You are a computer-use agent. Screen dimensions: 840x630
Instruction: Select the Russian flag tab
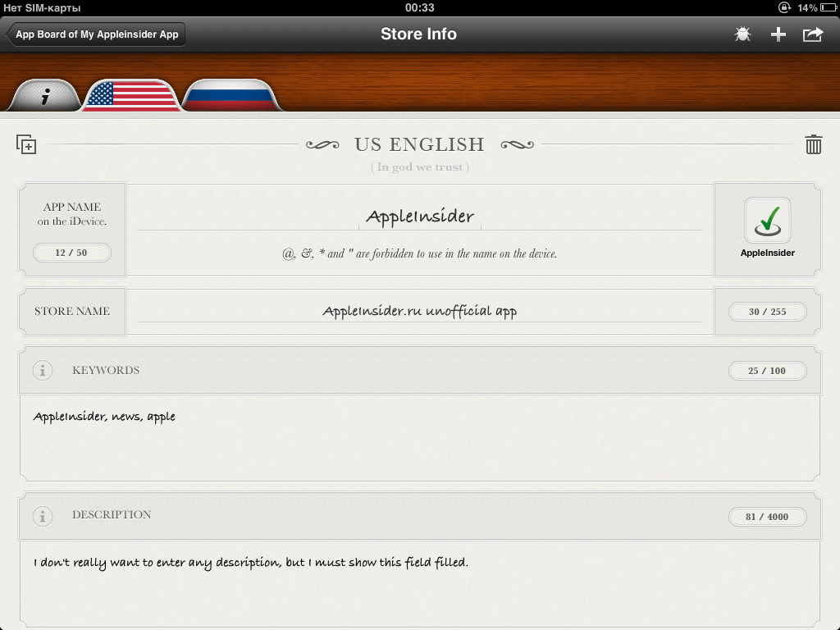coord(231,96)
